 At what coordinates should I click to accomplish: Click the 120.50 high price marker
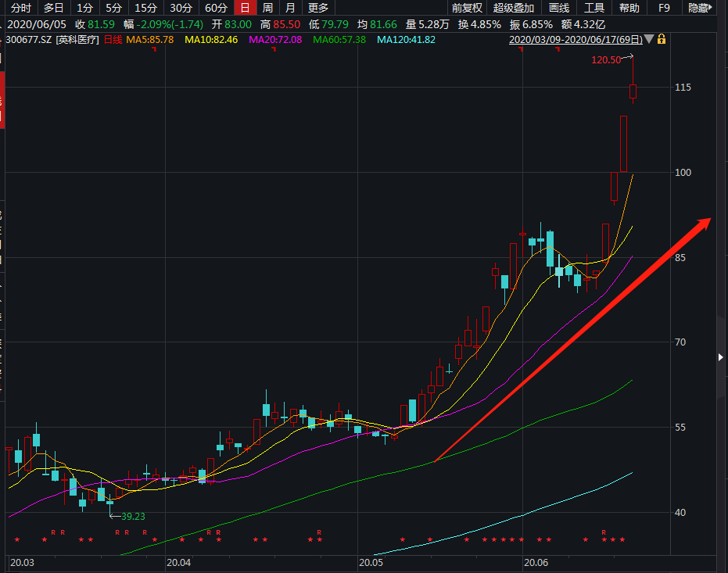[606, 59]
